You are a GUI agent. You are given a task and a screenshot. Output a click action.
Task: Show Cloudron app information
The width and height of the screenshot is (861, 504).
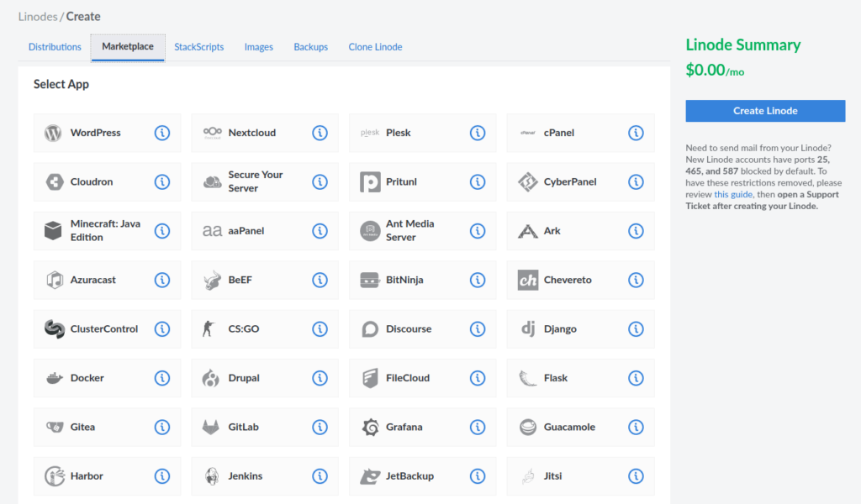[162, 181]
